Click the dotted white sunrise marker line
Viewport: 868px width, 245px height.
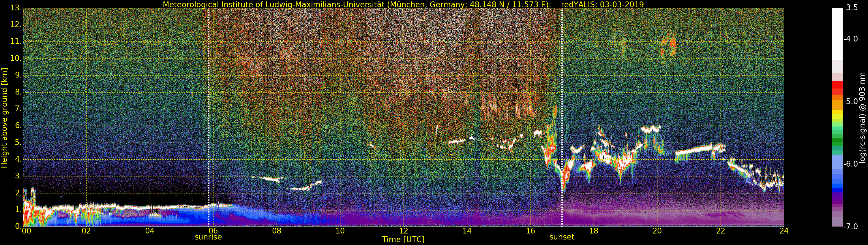coord(209,117)
